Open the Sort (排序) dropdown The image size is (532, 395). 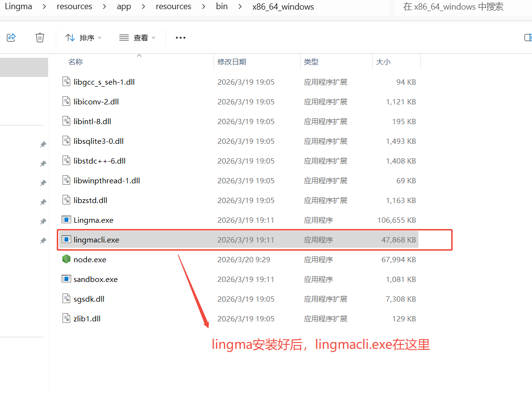coord(84,38)
